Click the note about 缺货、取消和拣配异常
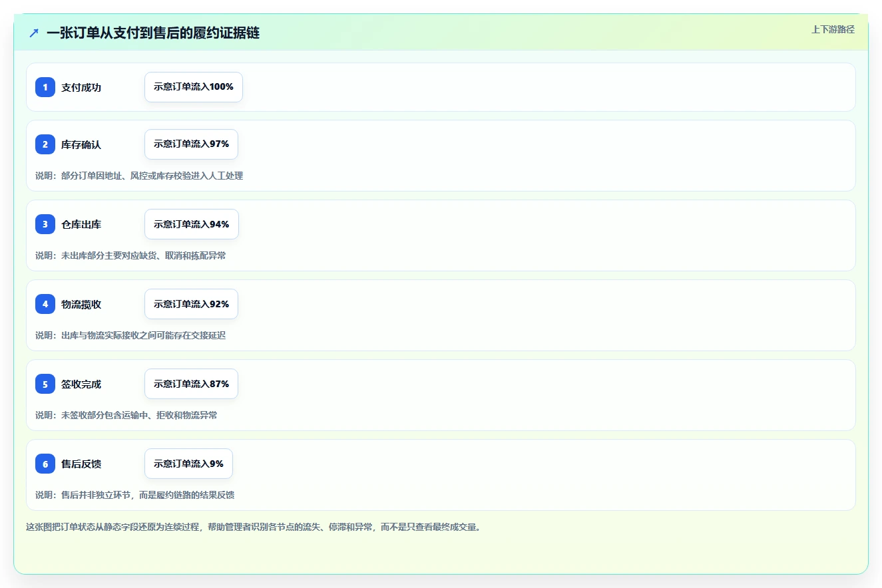Viewport: 882px width, 588px height. coord(130,255)
